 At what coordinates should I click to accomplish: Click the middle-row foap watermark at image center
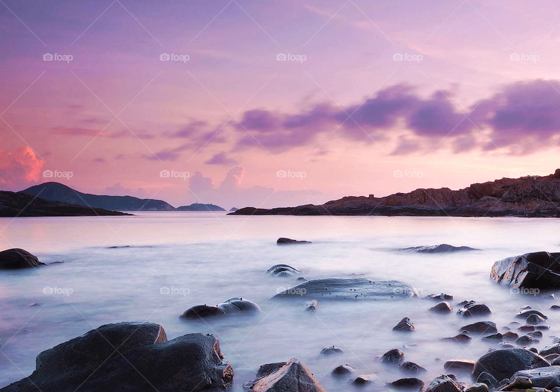pos(291,174)
